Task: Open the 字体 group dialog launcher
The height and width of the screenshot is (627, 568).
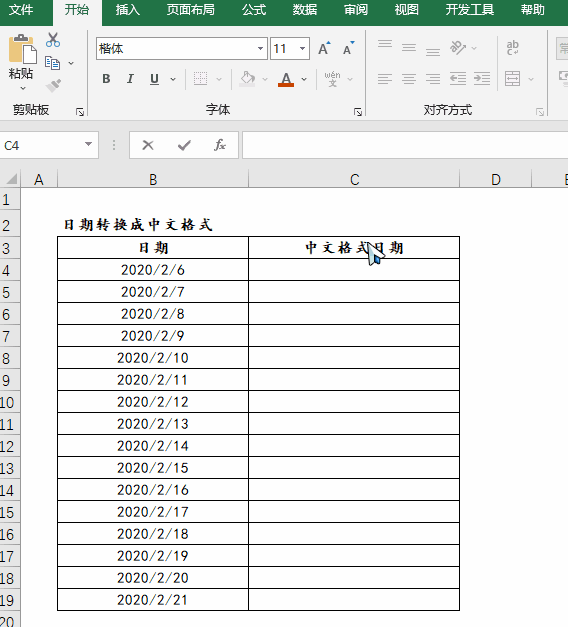Action: [x=358, y=112]
